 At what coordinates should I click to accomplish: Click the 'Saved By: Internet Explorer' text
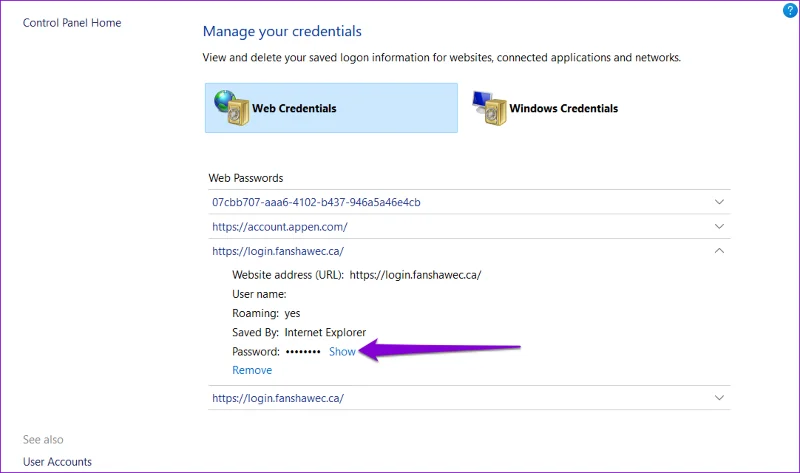pyautogui.click(x=299, y=332)
